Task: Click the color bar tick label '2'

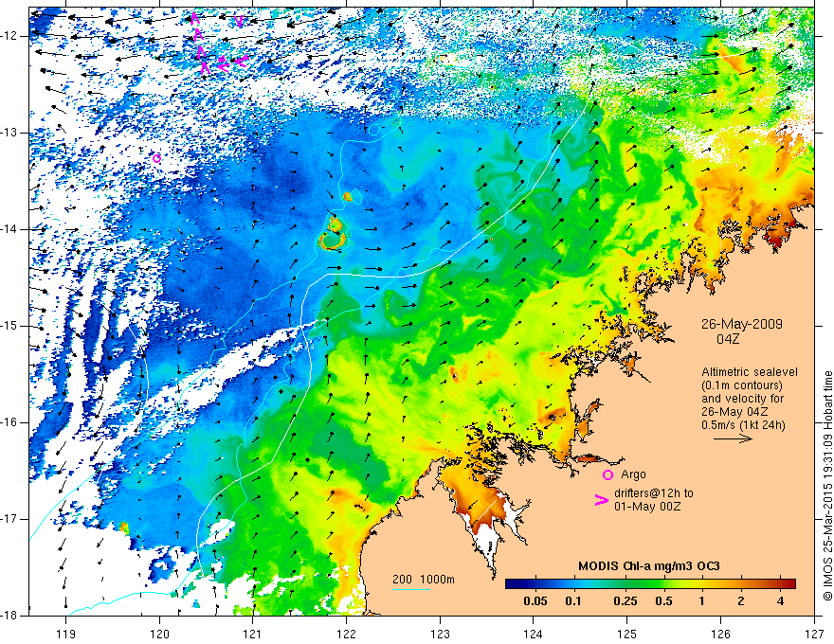Action: tap(741, 601)
